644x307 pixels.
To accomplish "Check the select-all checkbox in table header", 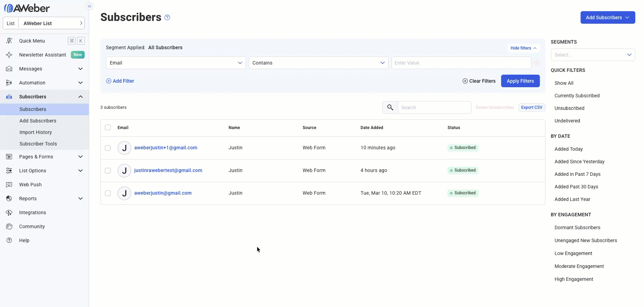I will [x=108, y=127].
